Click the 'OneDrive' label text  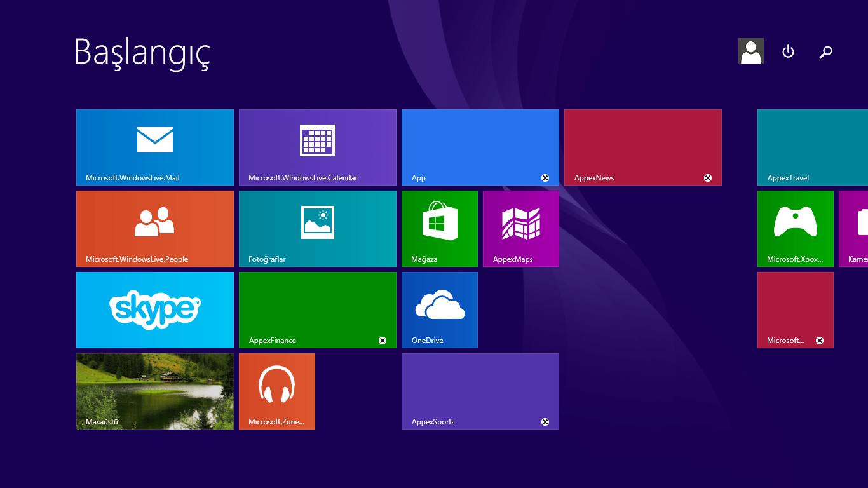[x=428, y=341]
